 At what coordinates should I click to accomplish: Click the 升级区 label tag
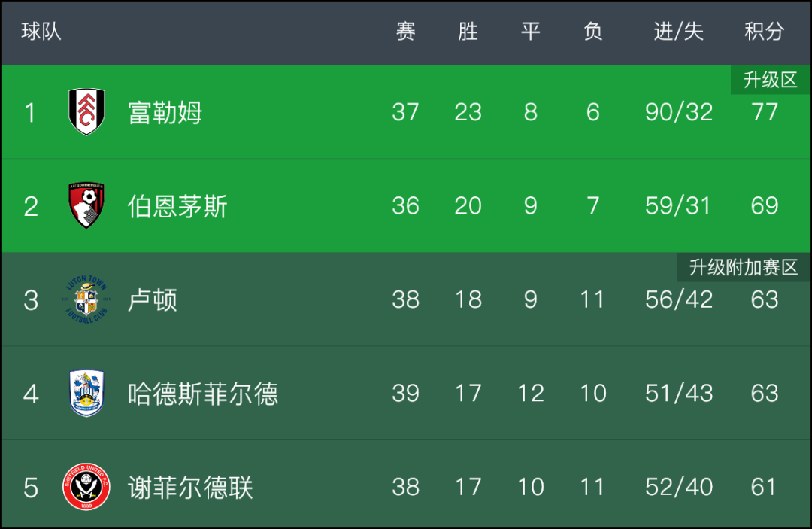point(770,80)
